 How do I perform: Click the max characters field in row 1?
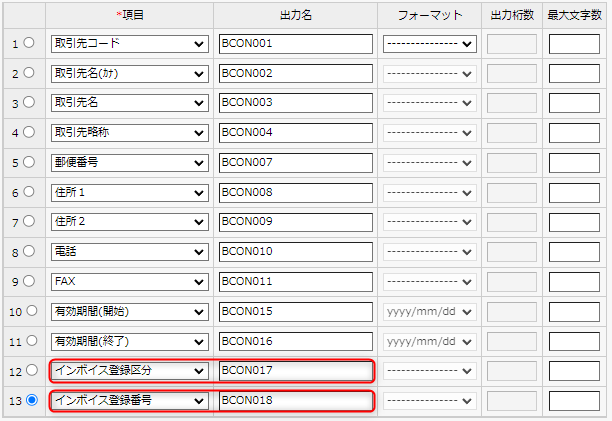(x=574, y=44)
